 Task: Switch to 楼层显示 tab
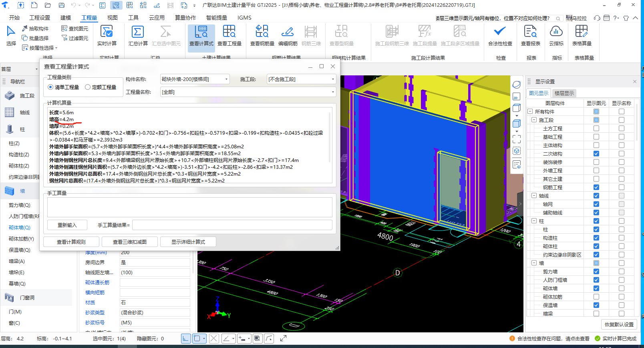564,93
